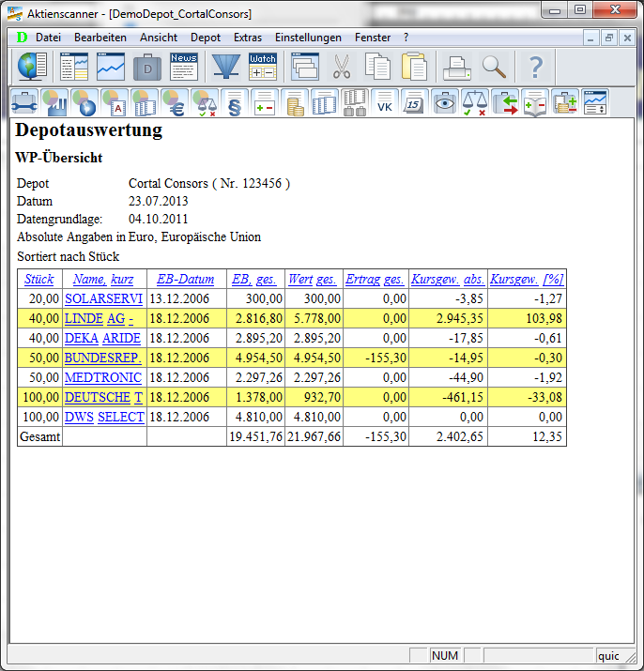
Task: Open the Extras menu
Action: coord(248,38)
